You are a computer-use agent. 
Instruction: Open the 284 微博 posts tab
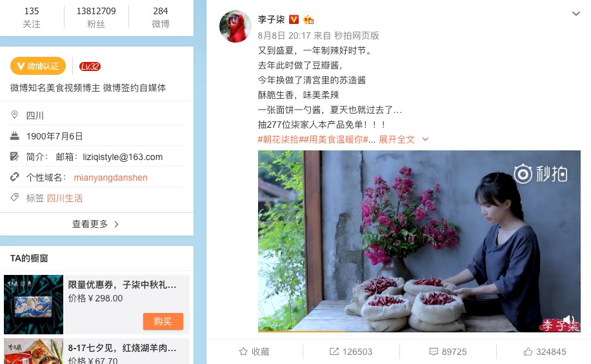[161, 17]
